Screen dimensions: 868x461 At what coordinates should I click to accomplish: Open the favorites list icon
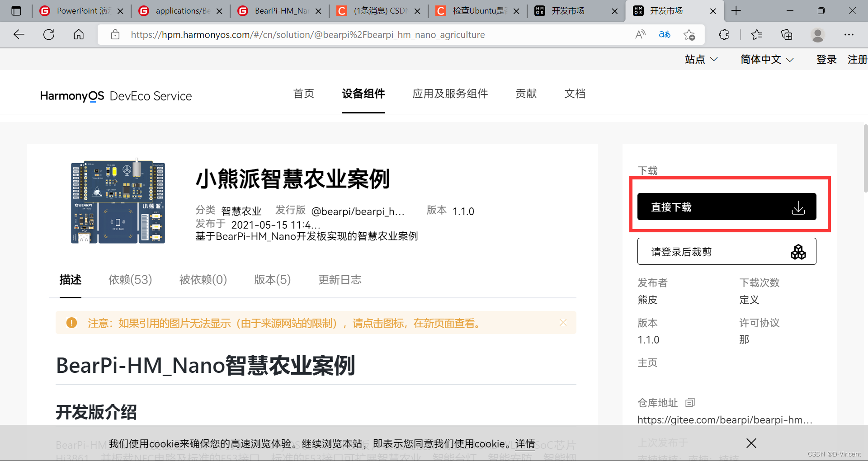coord(756,34)
